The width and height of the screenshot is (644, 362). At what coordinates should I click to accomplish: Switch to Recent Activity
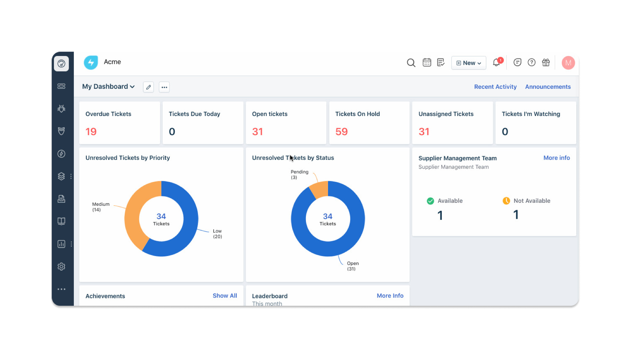point(495,87)
